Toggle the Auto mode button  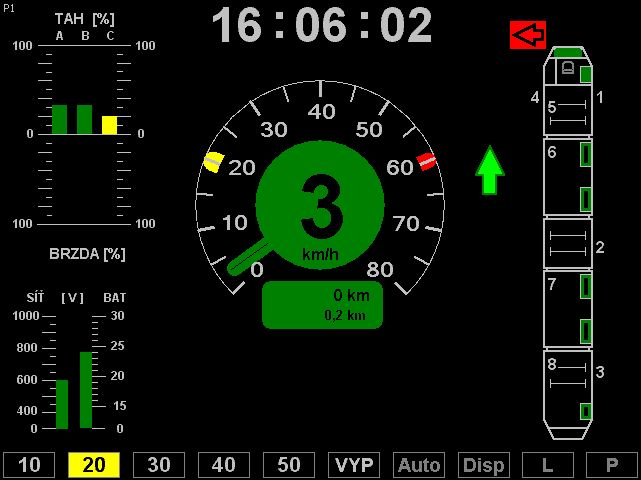tap(419, 465)
